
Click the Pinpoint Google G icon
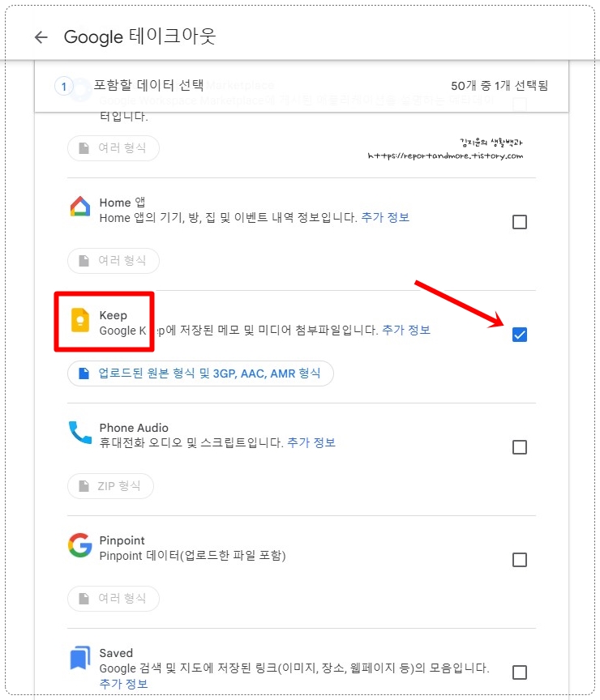[80, 545]
